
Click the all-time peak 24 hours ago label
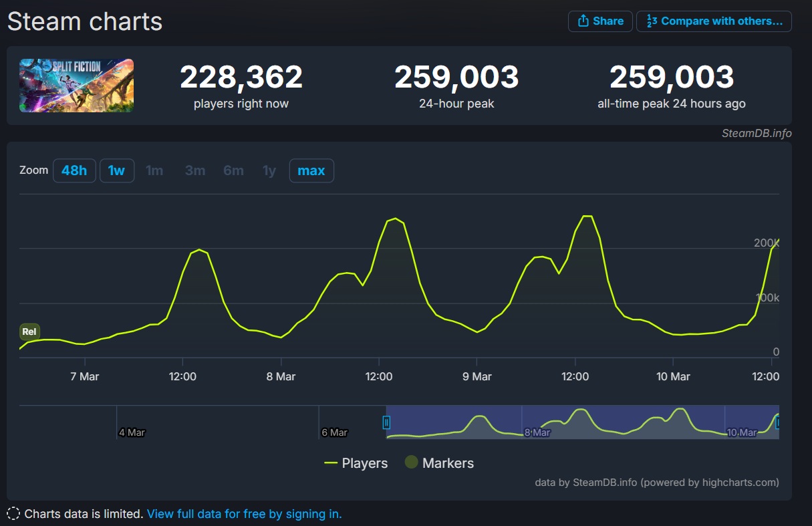pyautogui.click(x=672, y=104)
